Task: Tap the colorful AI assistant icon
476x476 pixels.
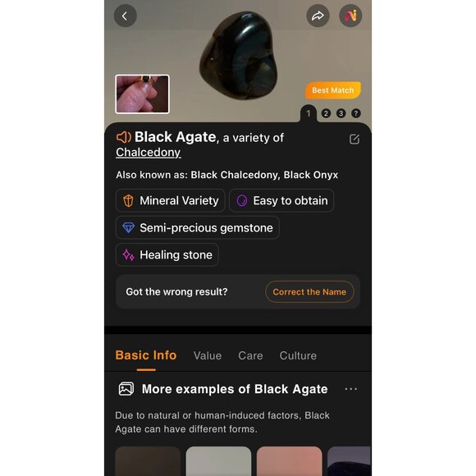Action: tap(350, 16)
